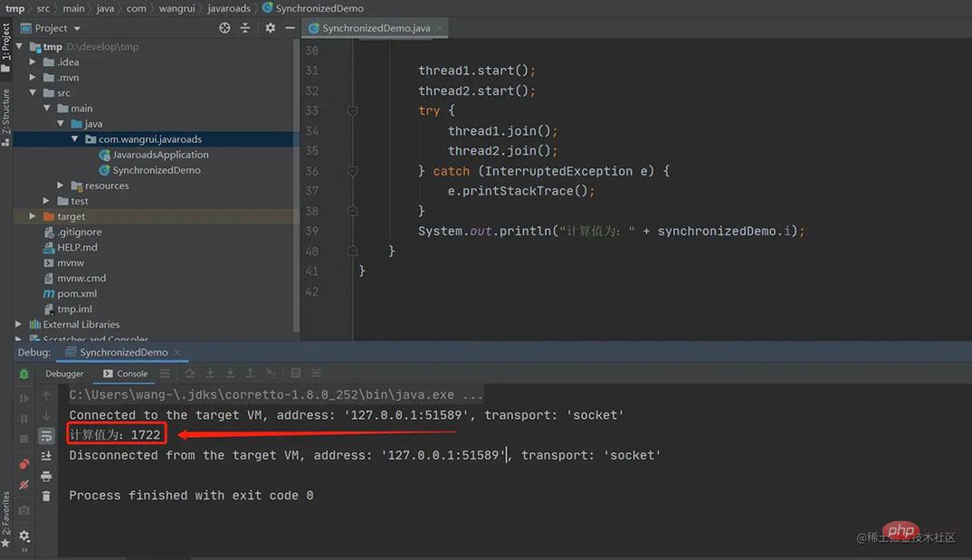Click the Rerun debug bug icon
This screenshot has width=972, height=560.
click(x=24, y=374)
